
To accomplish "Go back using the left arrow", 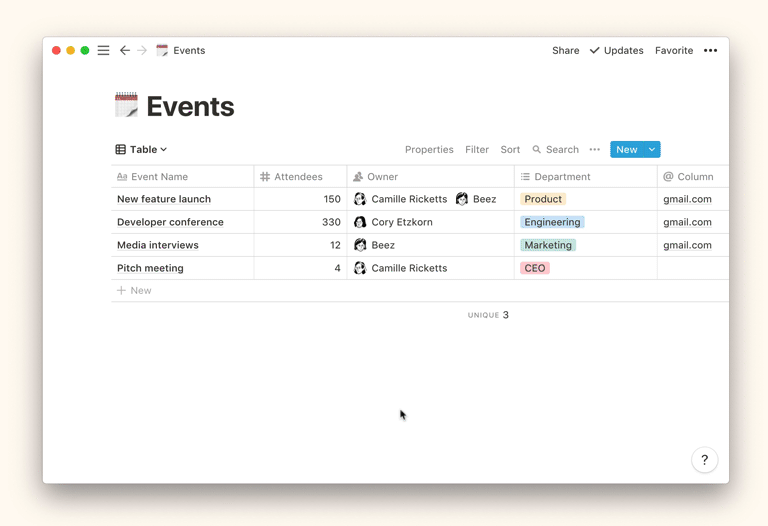I will (125, 51).
